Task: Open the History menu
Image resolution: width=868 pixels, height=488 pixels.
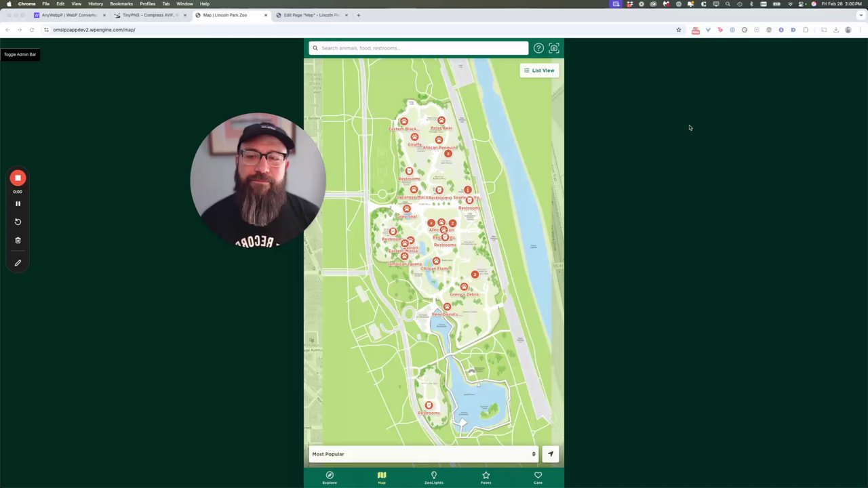Action: (x=96, y=4)
